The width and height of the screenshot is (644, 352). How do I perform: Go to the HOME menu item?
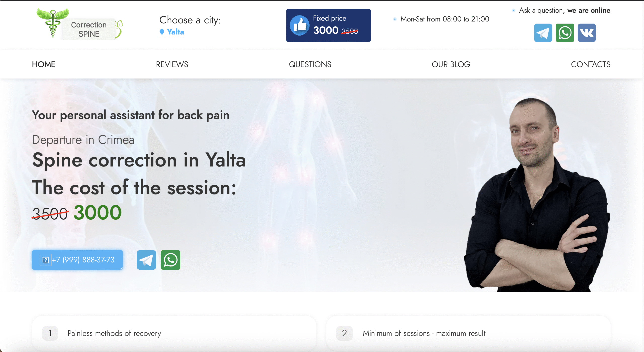(44, 64)
